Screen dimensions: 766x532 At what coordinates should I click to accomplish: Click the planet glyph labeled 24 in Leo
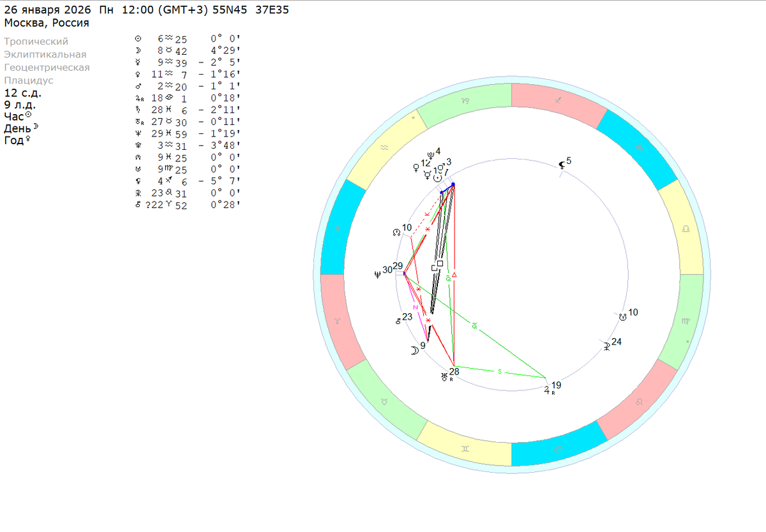click(x=606, y=346)
